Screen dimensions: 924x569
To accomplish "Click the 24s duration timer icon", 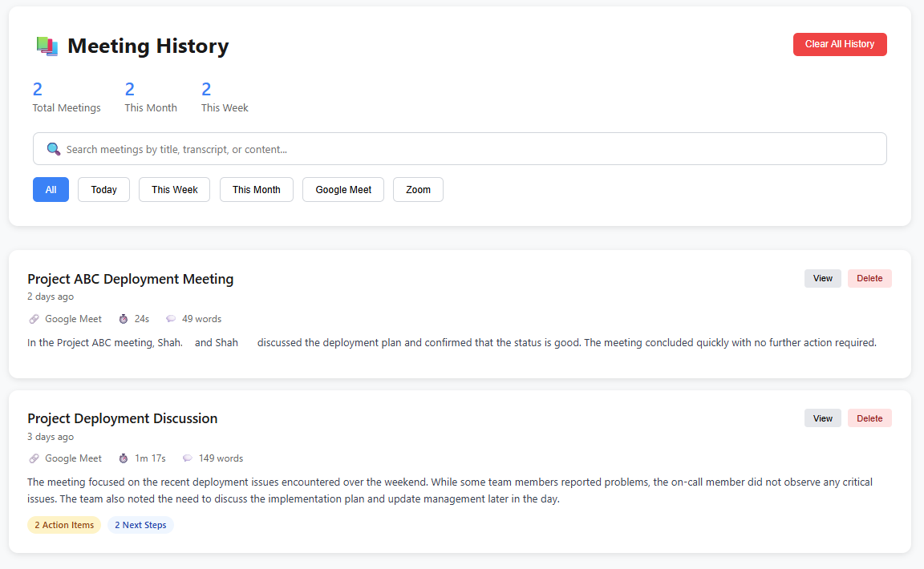I will pos(124,319).
